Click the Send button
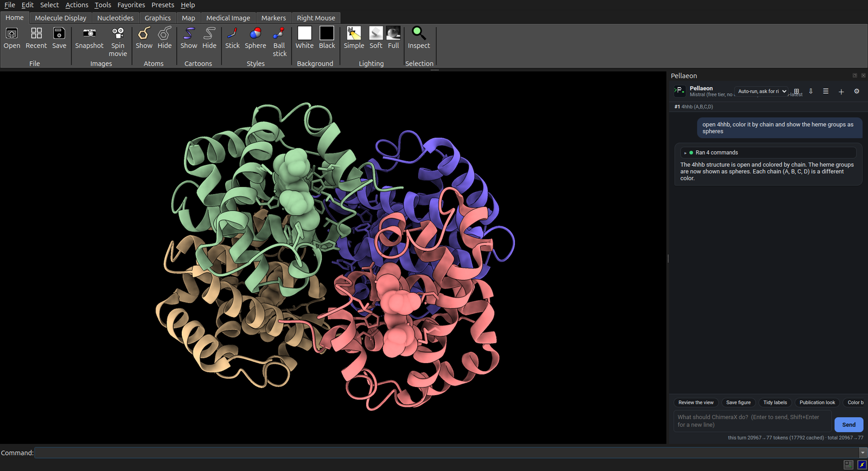868x471 pixels. [849, 424]
